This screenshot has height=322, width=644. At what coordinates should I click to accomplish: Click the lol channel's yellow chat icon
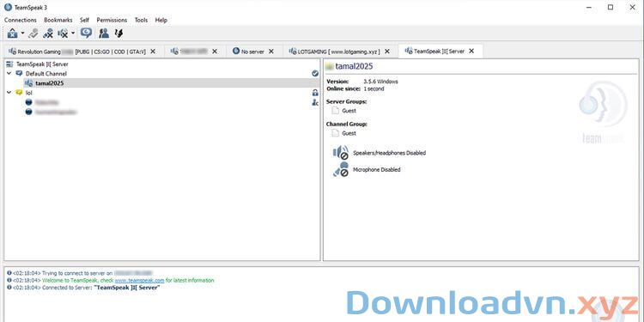(x=19, y=93)
